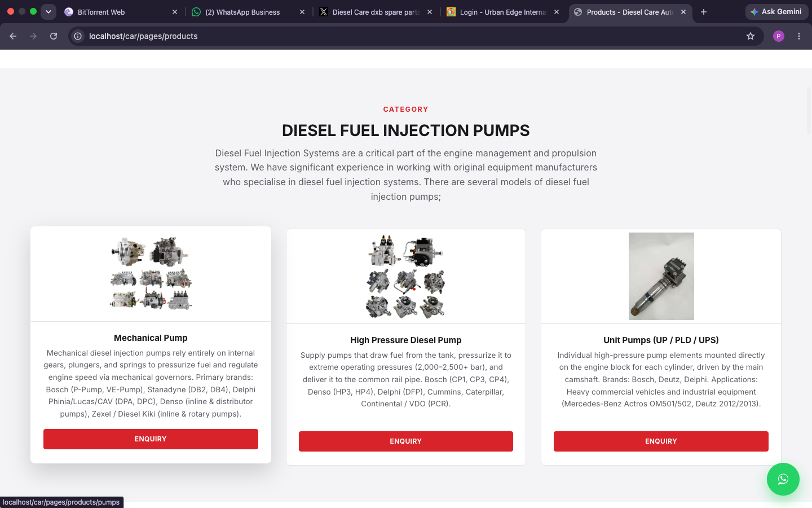Close the Products - Diesel Care tab
This screenshot has height=508, width=812.
tap(683, 12)
